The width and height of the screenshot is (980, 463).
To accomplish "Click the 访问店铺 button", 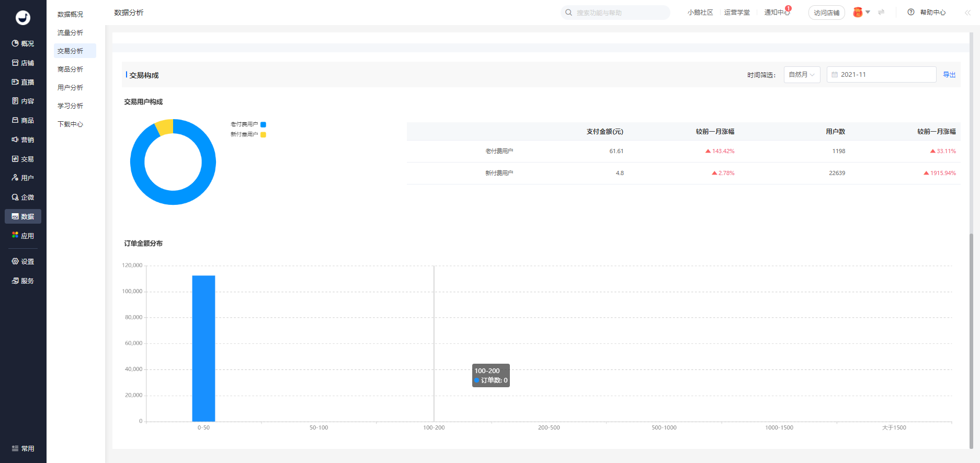I will [826, 13].
